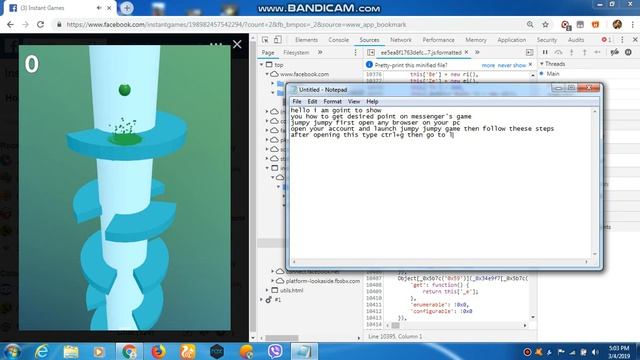Open the Memory tab
The image size is (640, 360).
click(x=476, y=40)
